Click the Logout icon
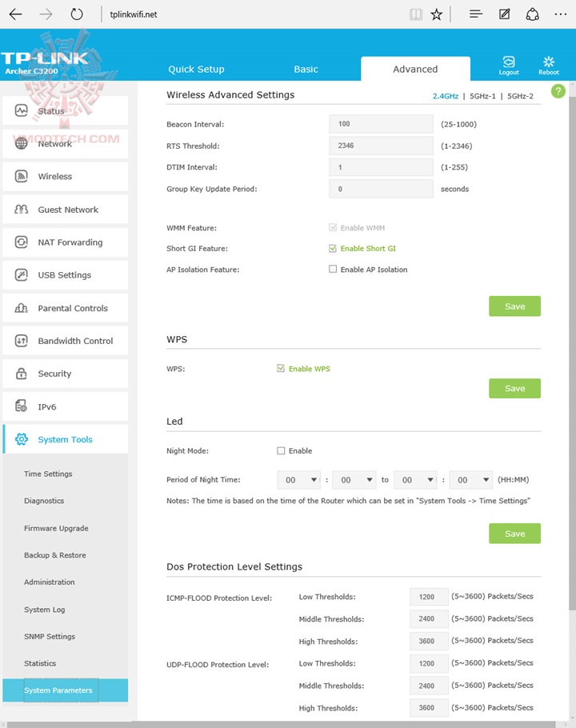The width and height of the screenshot is (576, 728). tap(509, 62)
